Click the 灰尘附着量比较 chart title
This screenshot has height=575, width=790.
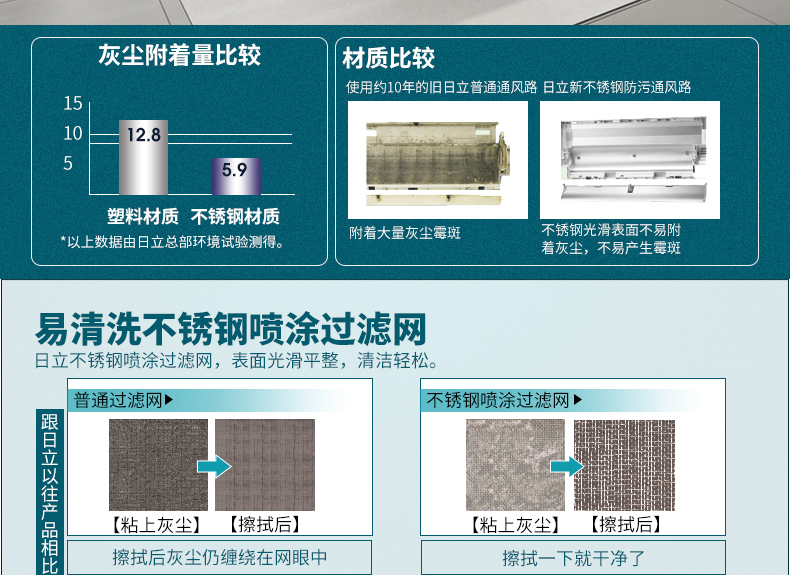(179, 56)
